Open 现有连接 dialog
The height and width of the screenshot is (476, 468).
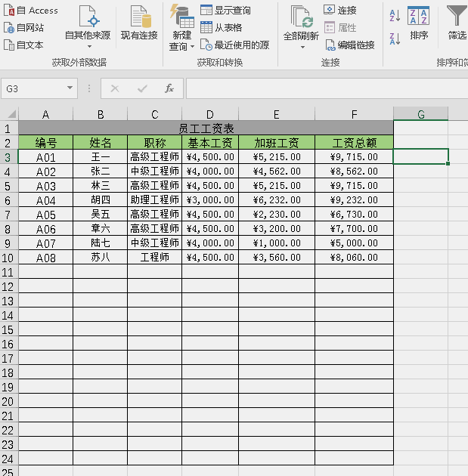(x=139, y=23)
